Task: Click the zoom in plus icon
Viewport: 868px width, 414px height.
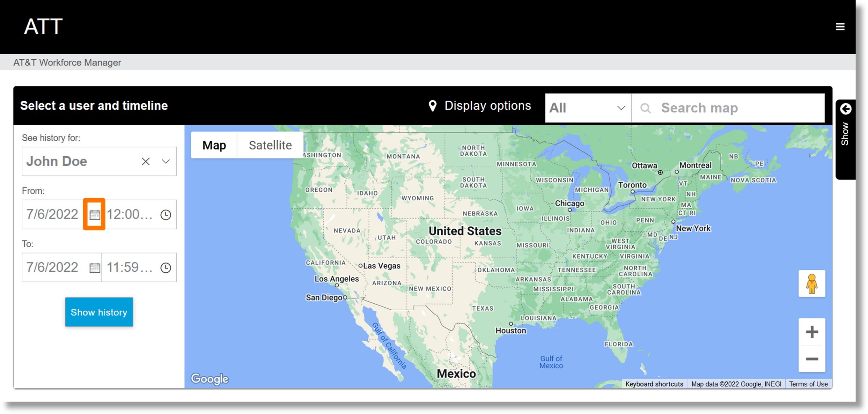Action: (x=812, y=332)
